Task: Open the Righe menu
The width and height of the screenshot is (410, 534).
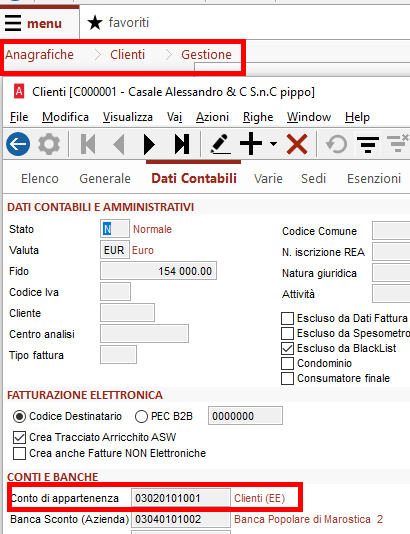Action: 258,117
